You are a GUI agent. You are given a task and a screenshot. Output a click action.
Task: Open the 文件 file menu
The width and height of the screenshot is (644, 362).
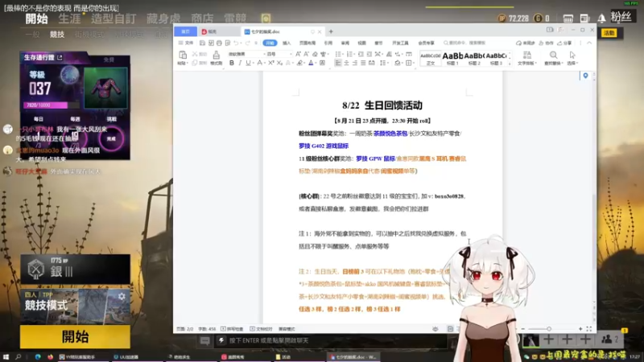coord(186,43)
